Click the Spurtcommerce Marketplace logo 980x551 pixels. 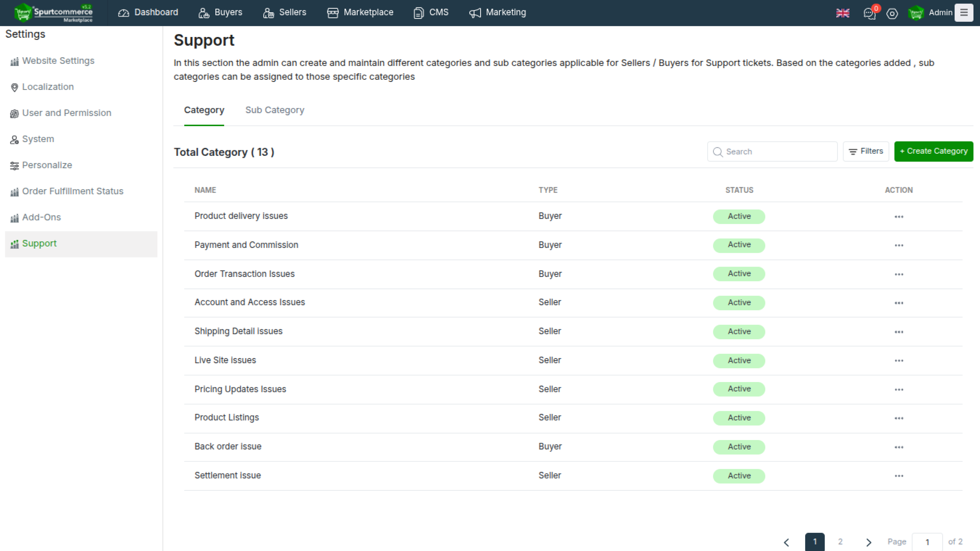pos(53,13)
